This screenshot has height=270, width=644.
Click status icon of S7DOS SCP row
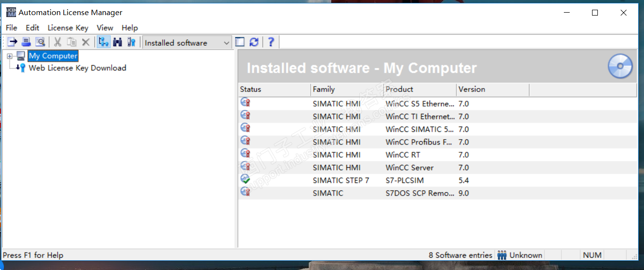(x=245, y=192)
